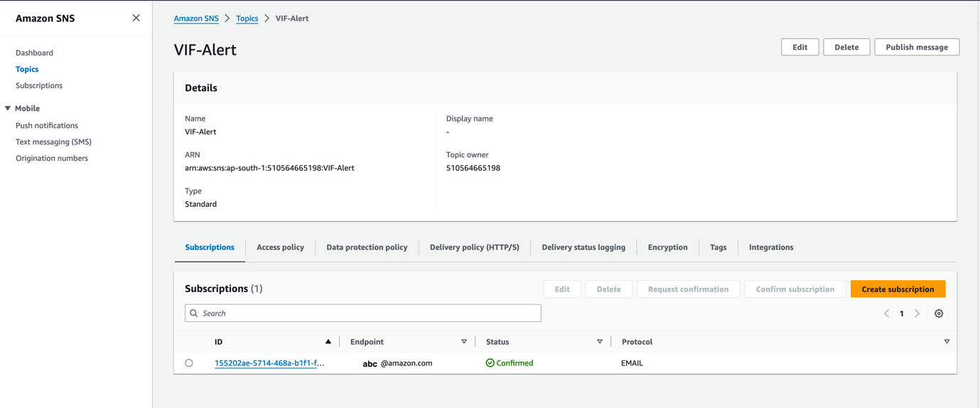
Task: Click the search magnifier icon
Action: pos(194,313)
